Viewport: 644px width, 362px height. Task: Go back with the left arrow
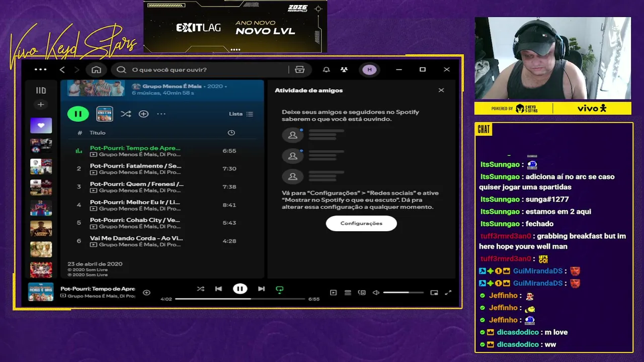coord(62,69)
